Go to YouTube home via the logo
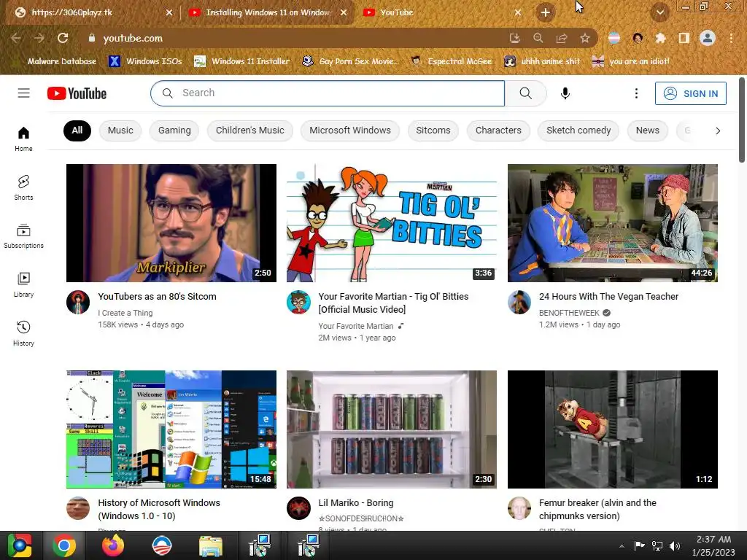 tap(77, 93)
